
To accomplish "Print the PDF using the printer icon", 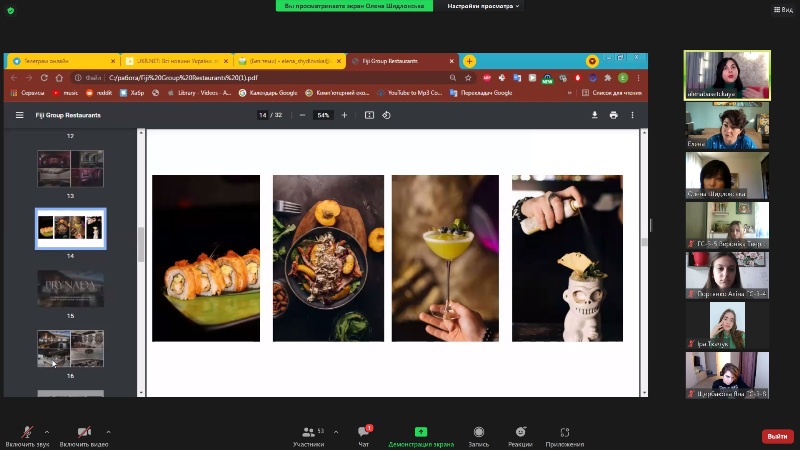I will point(614,115).
